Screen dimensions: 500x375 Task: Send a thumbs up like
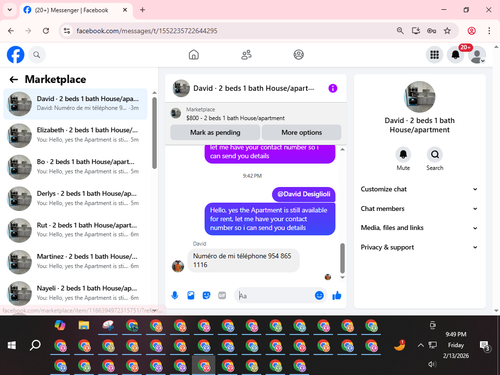point(337,295)
